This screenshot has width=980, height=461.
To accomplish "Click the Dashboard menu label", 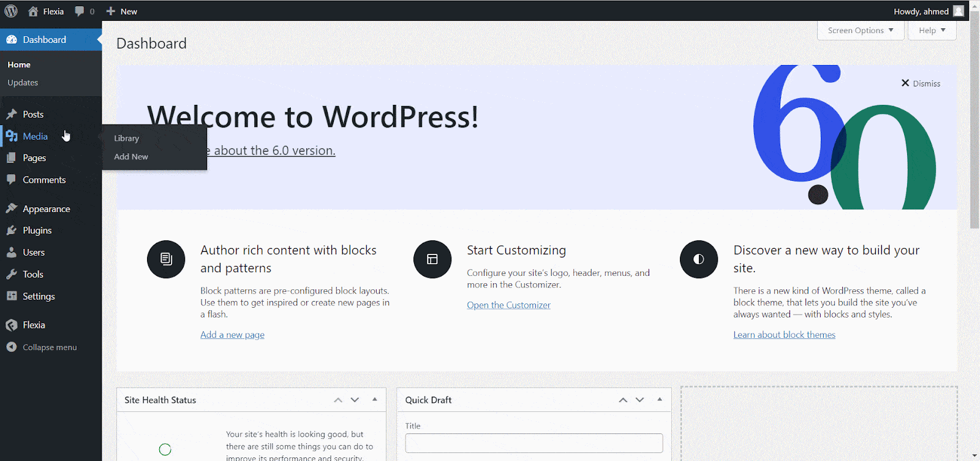I will (x=44, y=40).
